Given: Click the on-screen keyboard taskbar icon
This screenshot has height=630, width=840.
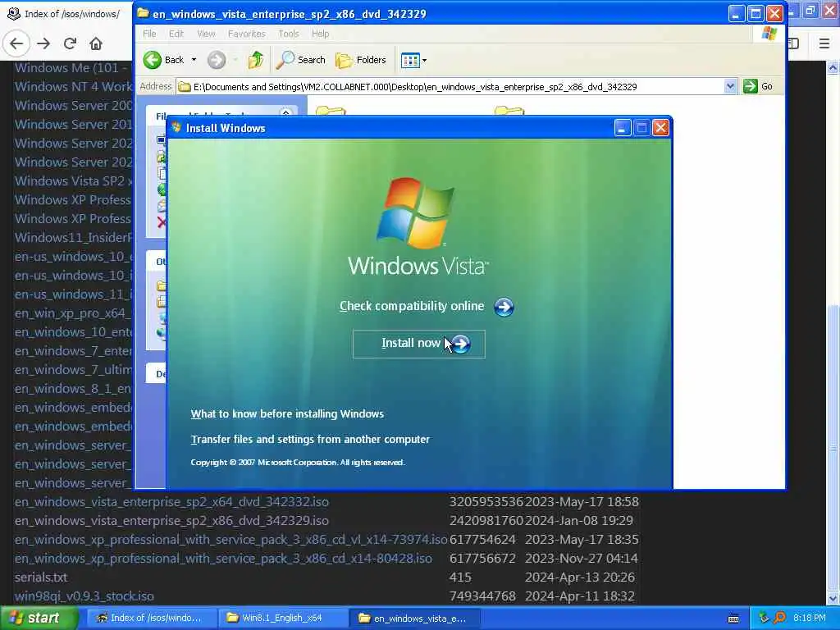Looking at the screenshot, I should tap(733, 619).
